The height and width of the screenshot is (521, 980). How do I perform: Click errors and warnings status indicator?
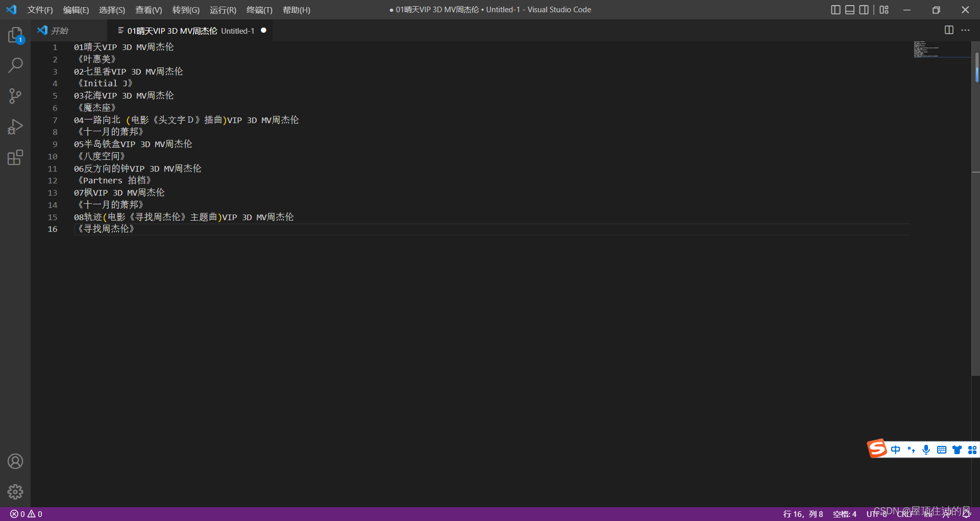[26, 514]
